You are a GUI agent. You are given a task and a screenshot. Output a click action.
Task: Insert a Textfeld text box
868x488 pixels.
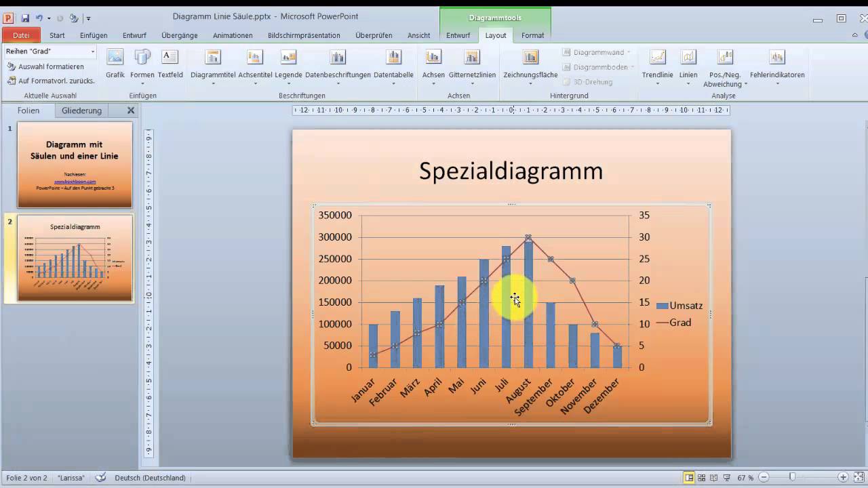(x=170, y=64)
